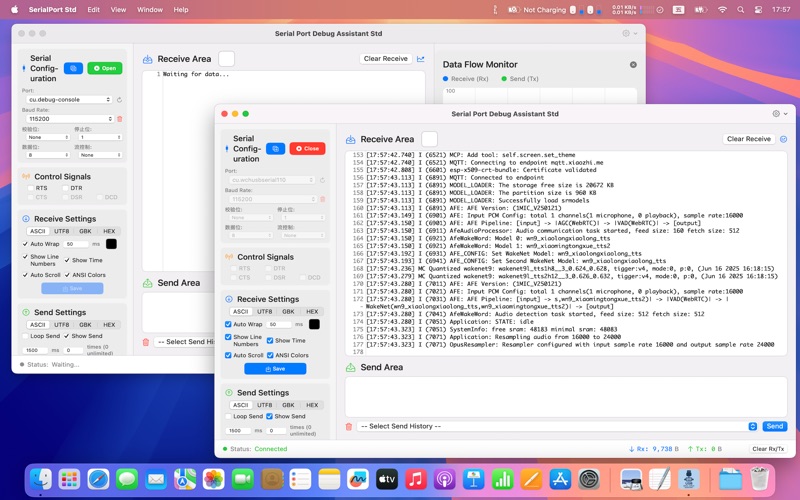The image size is (800, 500).
Task: Open Safari from the Dock
Action: (98, 479)
